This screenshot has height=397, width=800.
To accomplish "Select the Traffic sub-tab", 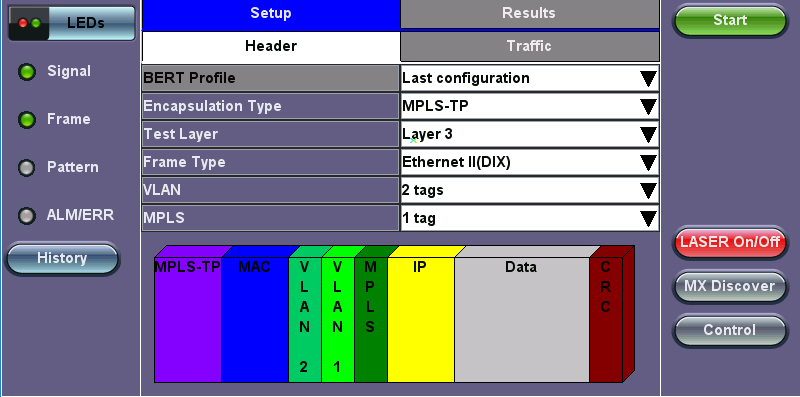I will pos(530,46).
